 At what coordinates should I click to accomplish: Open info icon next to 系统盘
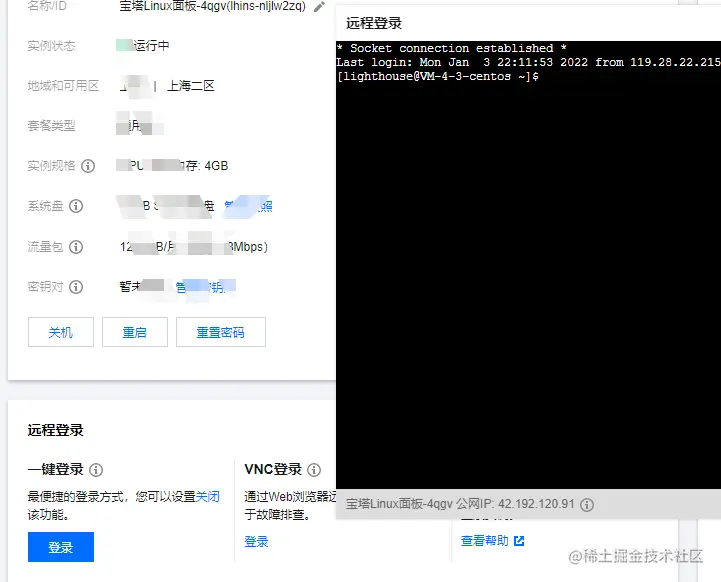pyautogui.click(x=76, y=206)
